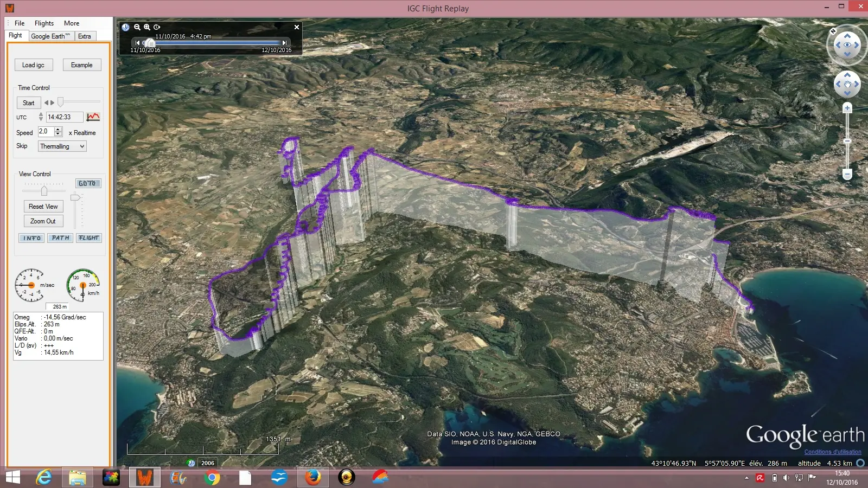Image resolution: width=868 pixels, height=488 pixels.
Task: Look up with the eye control
Action: coord(847,36)
